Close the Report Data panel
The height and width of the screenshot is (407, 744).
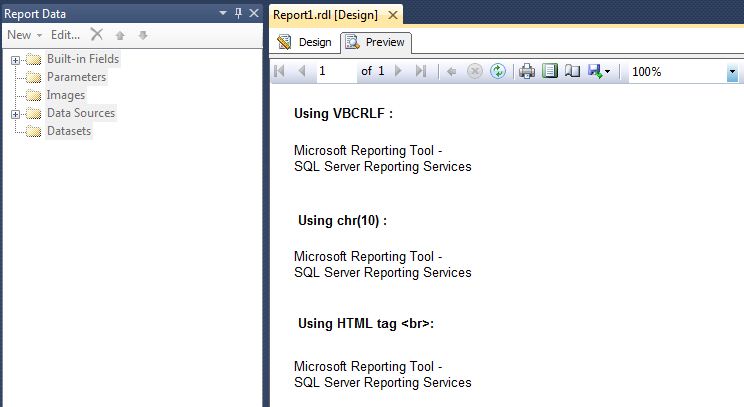(x=254, y=13)
